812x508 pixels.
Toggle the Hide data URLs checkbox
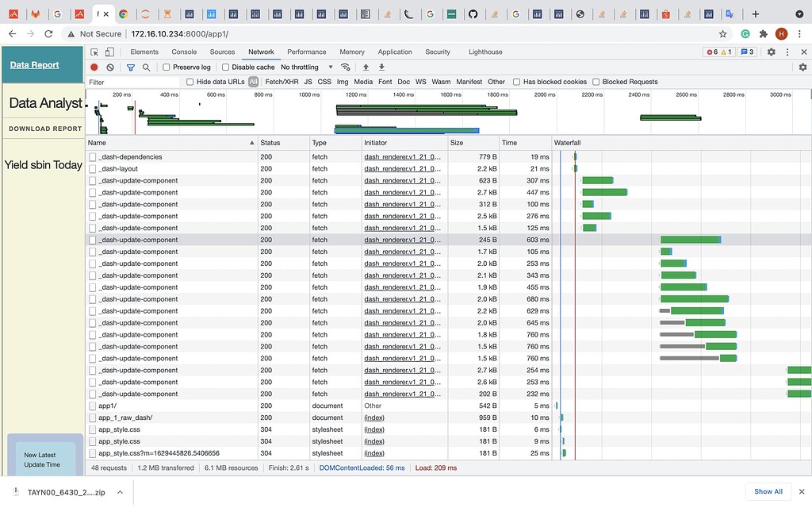(189, 81)
